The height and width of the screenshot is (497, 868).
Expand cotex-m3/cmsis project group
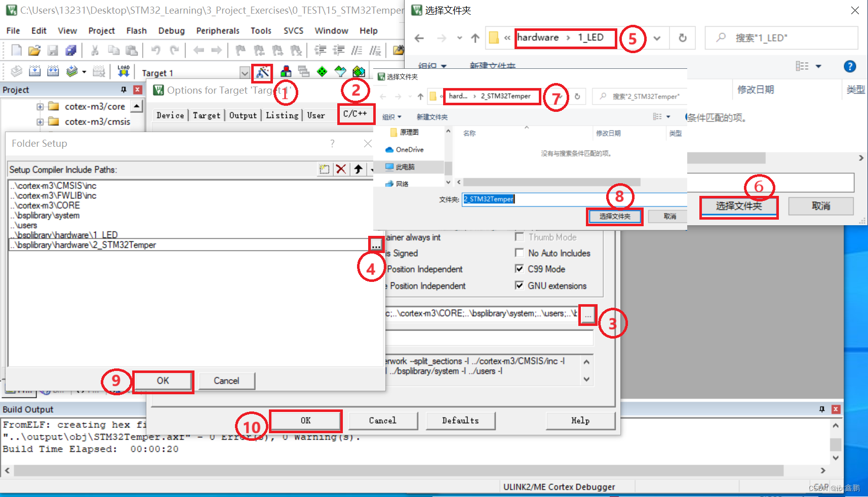[x=40, y=122]
